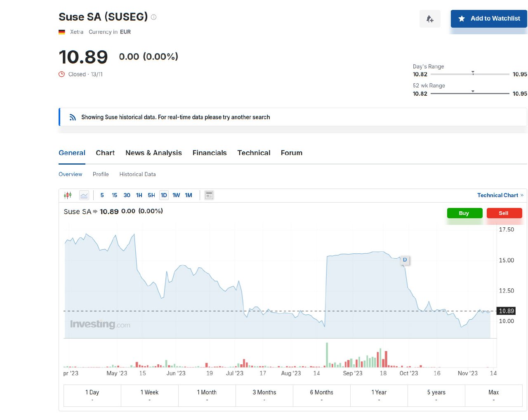The image size is (528, 420).
Task: Select the 5H chart interval
Action: [151, 195]
